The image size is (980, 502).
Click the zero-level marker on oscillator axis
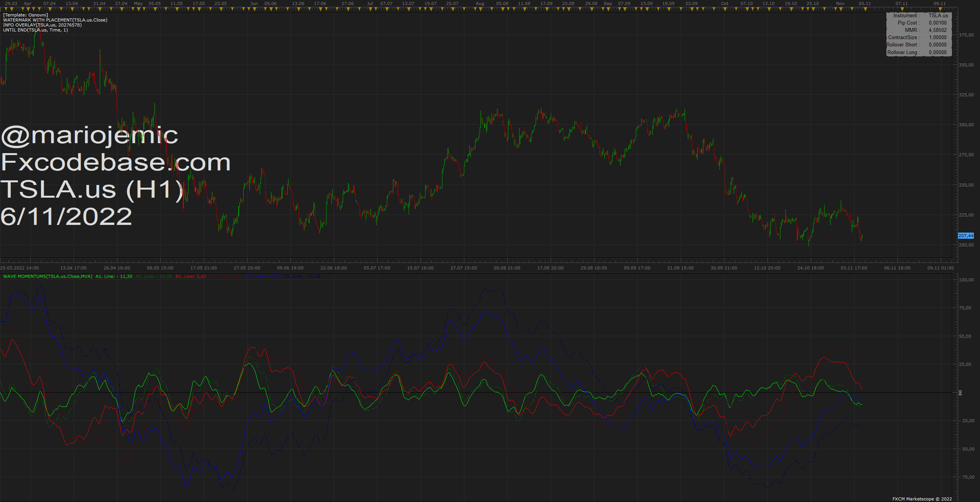tap(960, 393)
